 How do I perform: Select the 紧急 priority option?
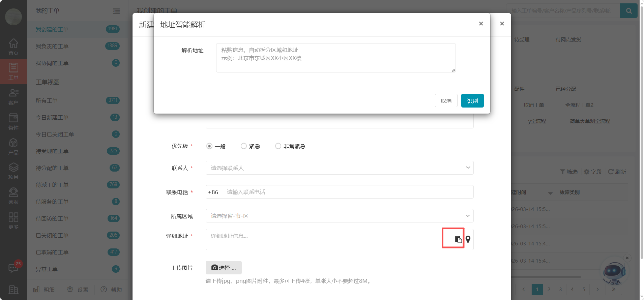[x=244, y=146]
